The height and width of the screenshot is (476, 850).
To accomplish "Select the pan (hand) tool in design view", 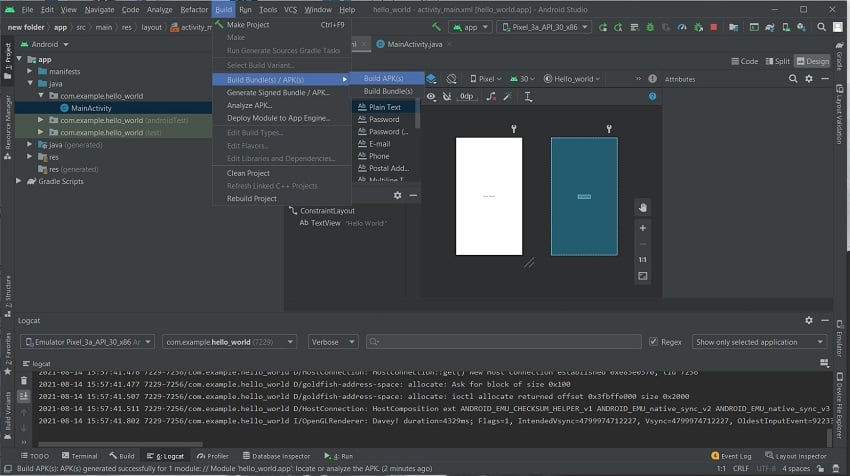I will coord(643,208).
